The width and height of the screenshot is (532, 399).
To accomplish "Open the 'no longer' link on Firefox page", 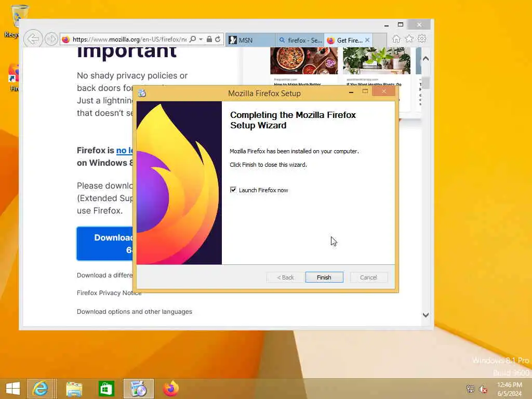I will [x=125, y=150].
